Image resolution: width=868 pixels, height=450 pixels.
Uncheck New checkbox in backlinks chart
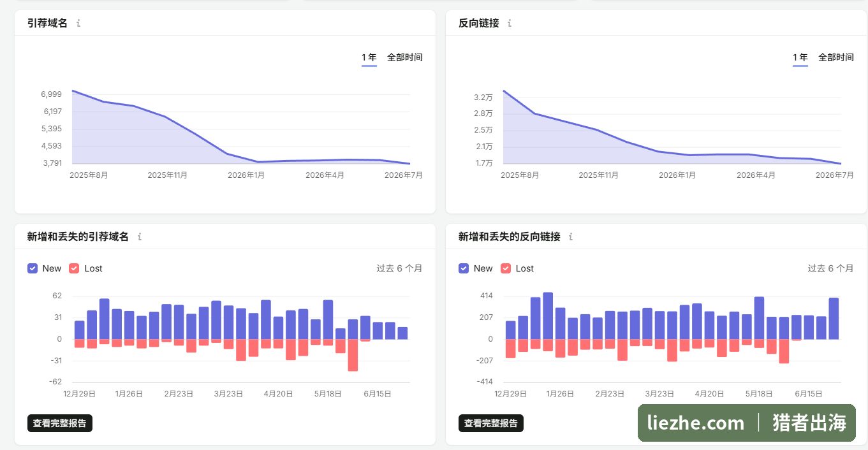(464, 268)
